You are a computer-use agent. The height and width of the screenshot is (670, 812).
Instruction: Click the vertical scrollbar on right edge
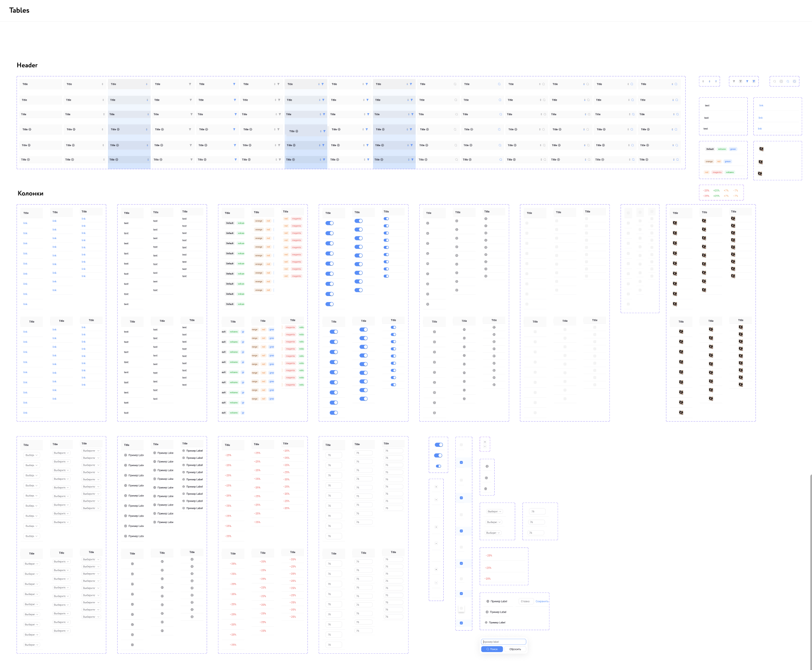[x=811, y=572]
